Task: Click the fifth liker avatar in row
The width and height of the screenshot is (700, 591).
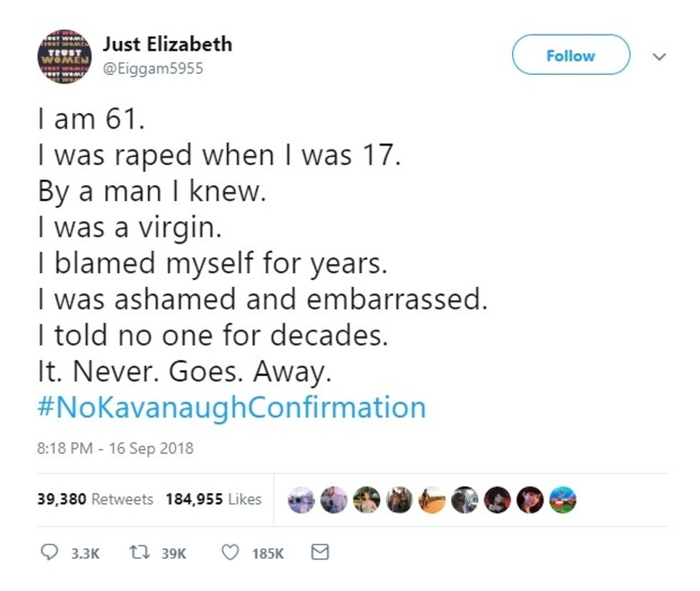Action: pos(432,500)
